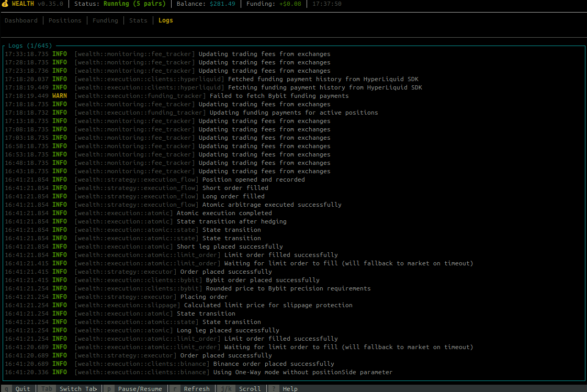Image resolution: width=587 pixels, height=392 pixels.
Task: Select the Stats tab
Action: 138,20
